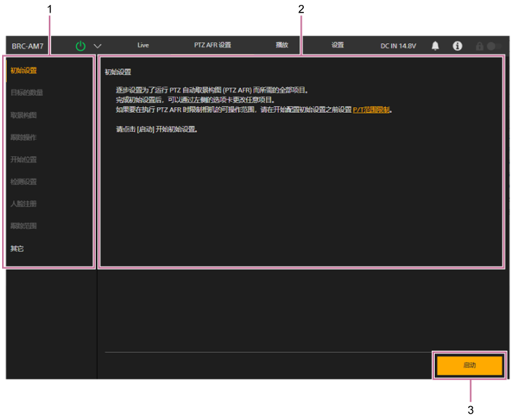The height and width of the screenshot is (420, 511).
Task: Expand the chevron next to the power icon
Action: (97, 46)
